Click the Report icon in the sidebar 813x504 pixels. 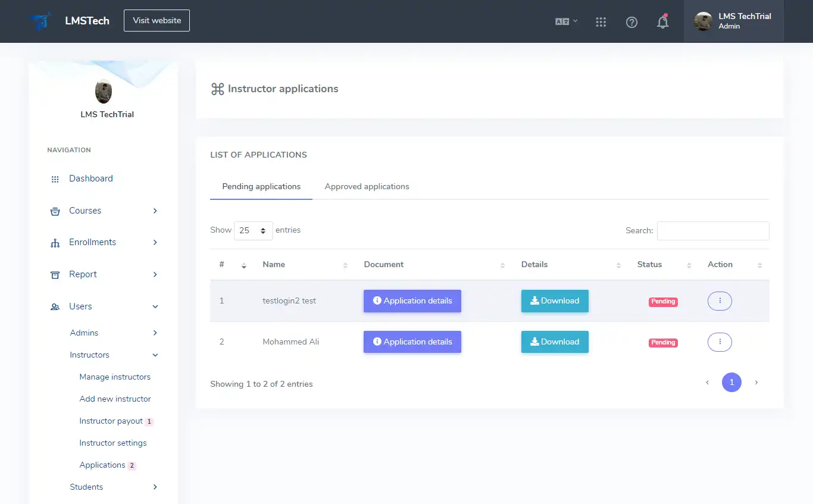point(54,274)
